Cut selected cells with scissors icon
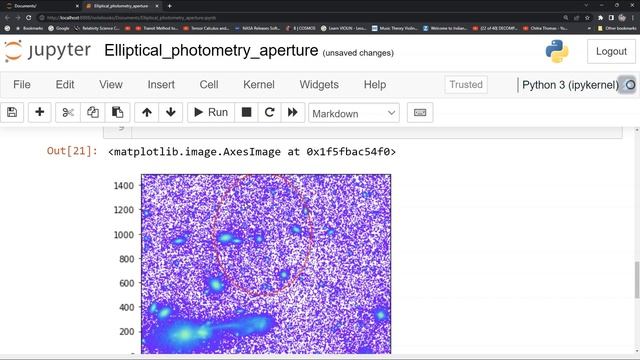The image size is (640, 360). [x=68, y=112]
